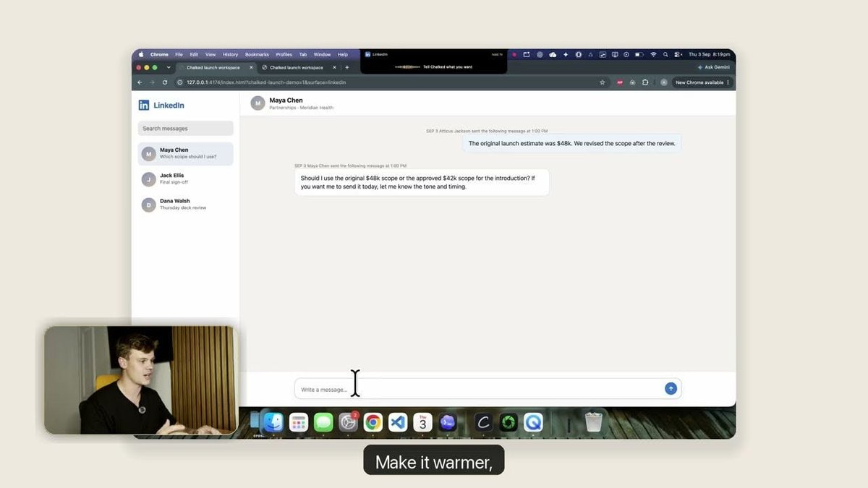Go back using Chrome's back arrow
Viewport: 868px width, 488px height.
(x=141, y=82)
